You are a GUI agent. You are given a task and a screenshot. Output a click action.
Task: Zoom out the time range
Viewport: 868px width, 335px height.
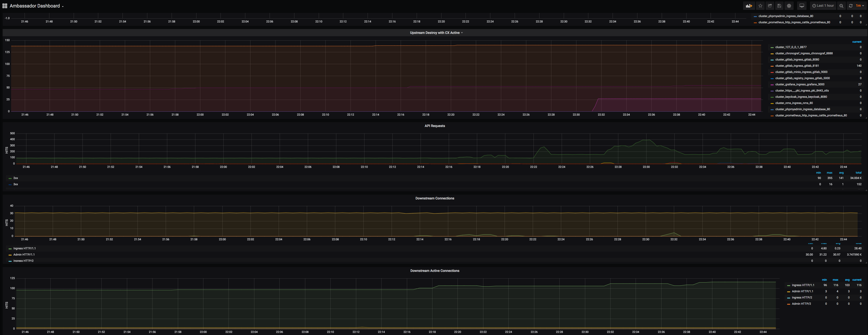(841, 6)
